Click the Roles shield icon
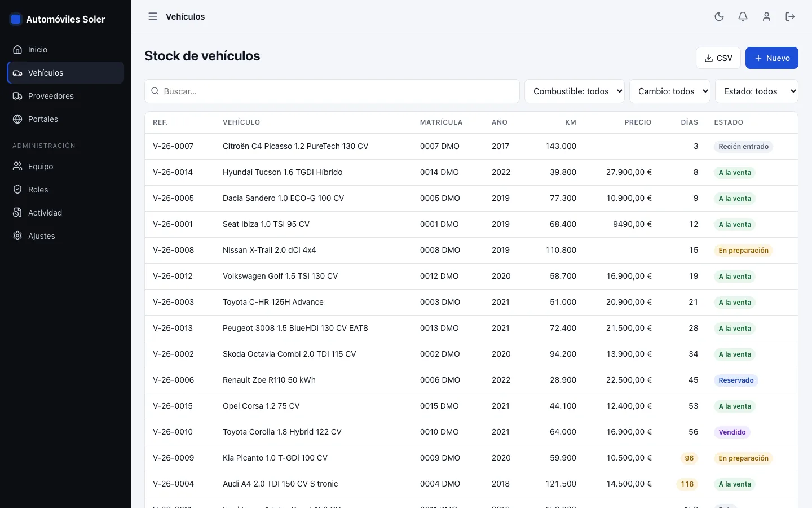Viewport: 812px width, 508px height. coord(17,190)
